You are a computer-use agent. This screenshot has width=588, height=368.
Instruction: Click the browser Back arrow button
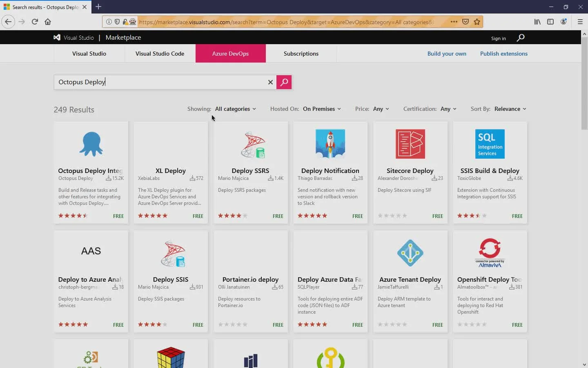coord(8,22)
